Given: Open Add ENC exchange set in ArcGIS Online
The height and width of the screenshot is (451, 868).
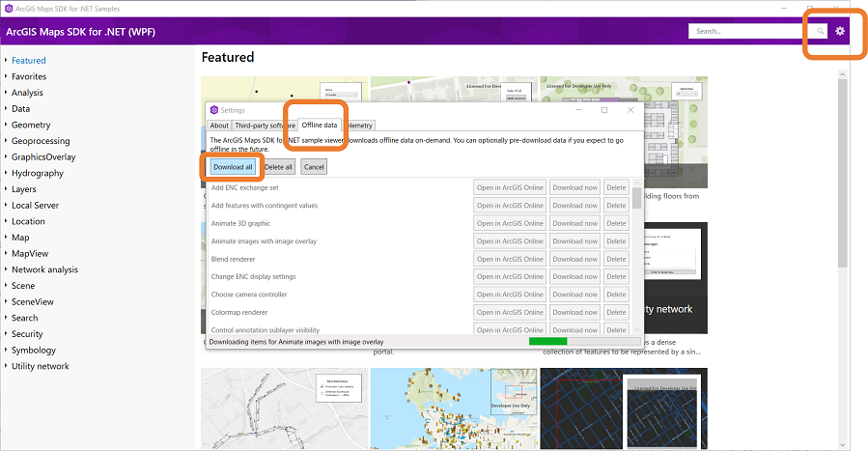Looking at the screenshot, I should tap(510, 187).
